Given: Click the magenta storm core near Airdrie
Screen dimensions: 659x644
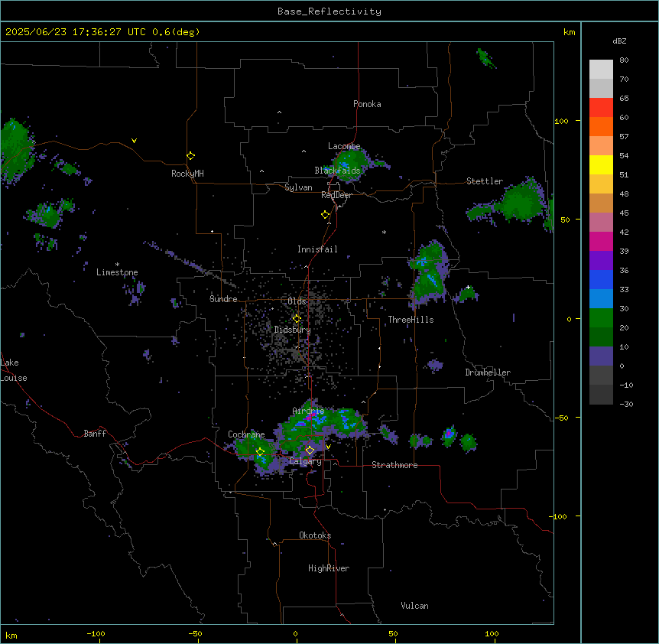Looking at the screenshot, I should coord(312,417).
